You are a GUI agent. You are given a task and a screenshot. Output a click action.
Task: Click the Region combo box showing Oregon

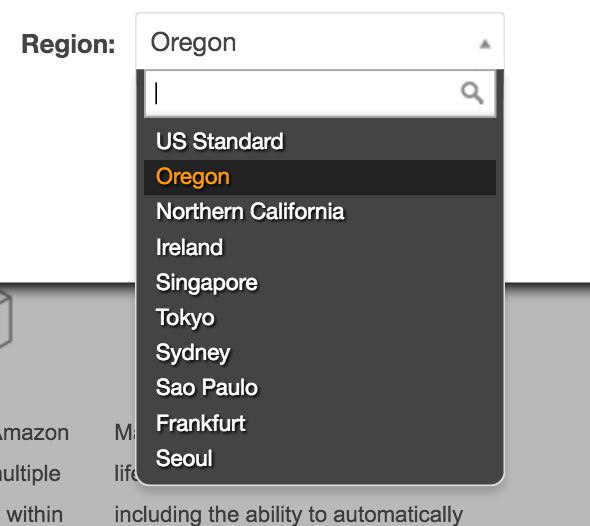[320, 41]
